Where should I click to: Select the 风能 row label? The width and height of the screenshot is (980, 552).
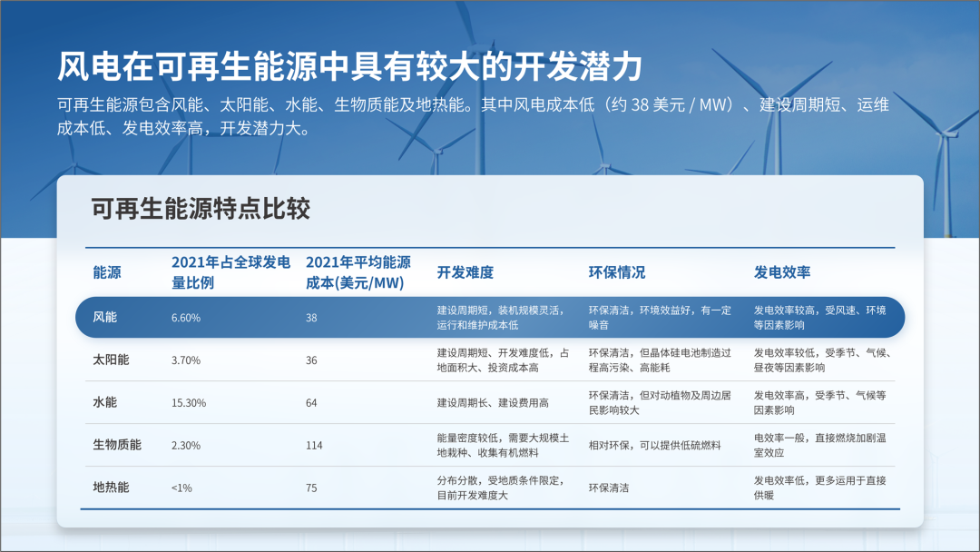click(x=105, y=317)
